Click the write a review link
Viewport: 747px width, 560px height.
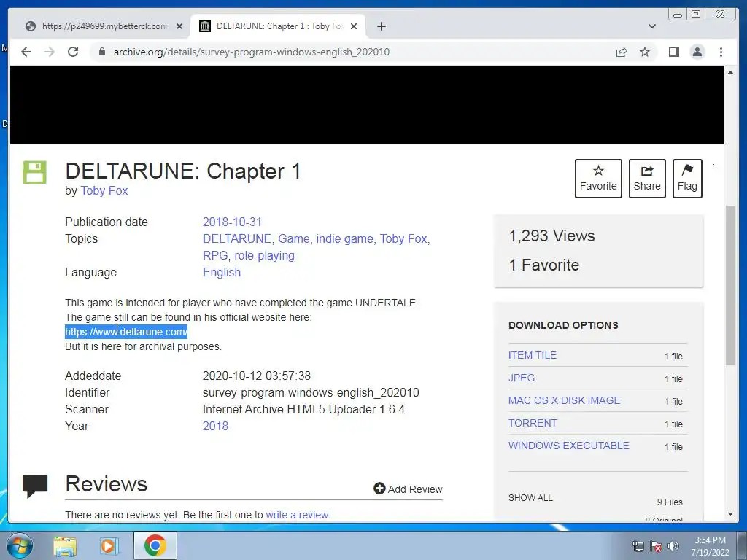298,515
